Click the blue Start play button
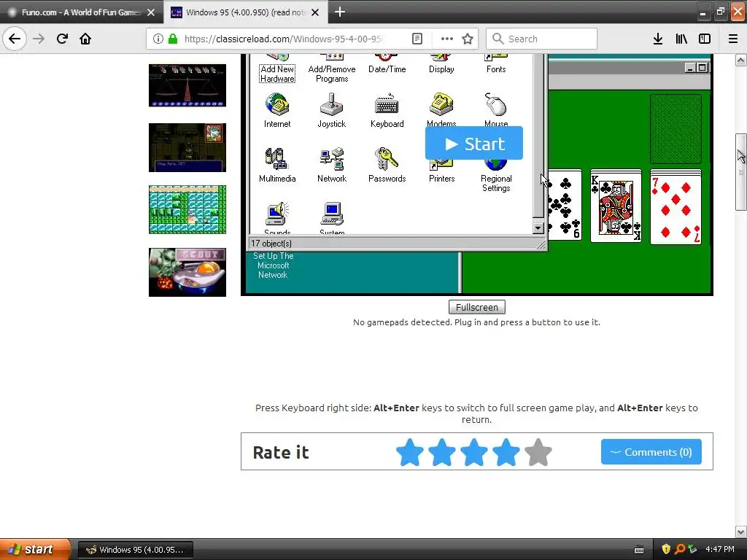747x560 pixels. pos(474,144)
